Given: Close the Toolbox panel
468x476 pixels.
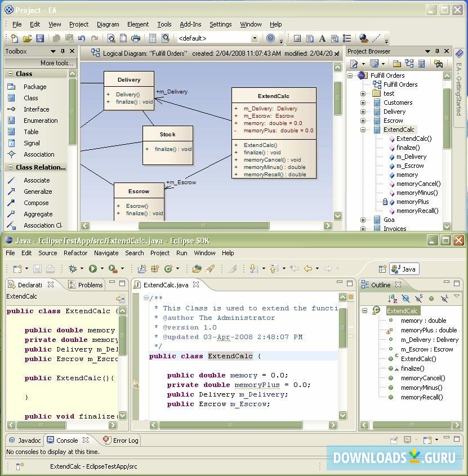Looking at the screenshot, I should pos(72,51).
